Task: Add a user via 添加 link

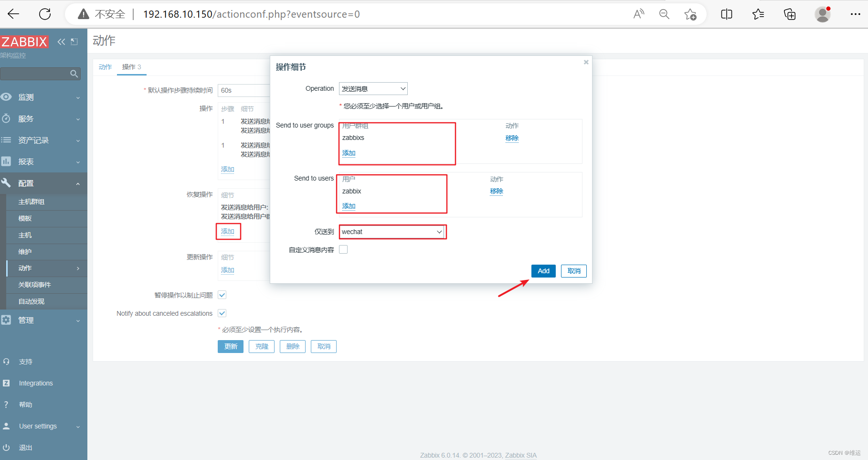Action: 349,206
